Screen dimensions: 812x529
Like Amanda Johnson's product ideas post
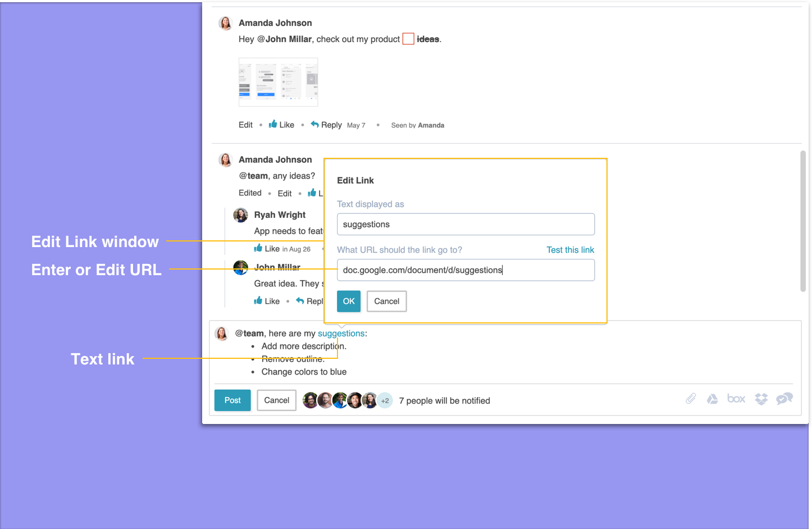(x=281, y=125)
